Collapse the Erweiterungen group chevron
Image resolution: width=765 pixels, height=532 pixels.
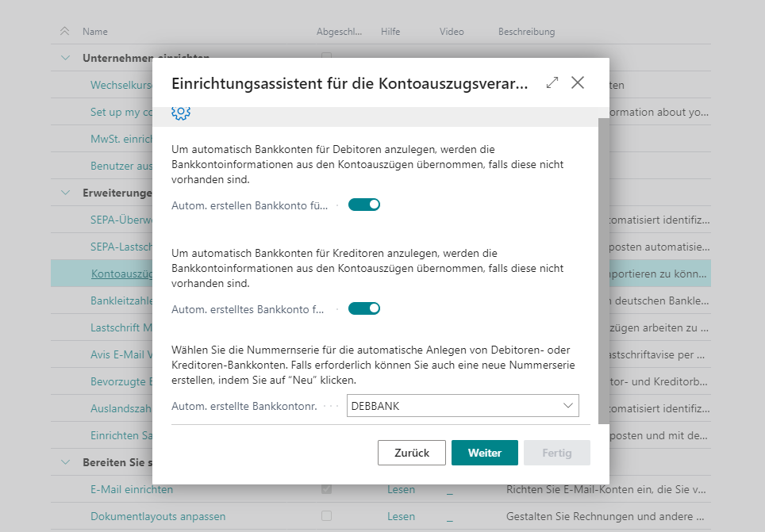65,193
